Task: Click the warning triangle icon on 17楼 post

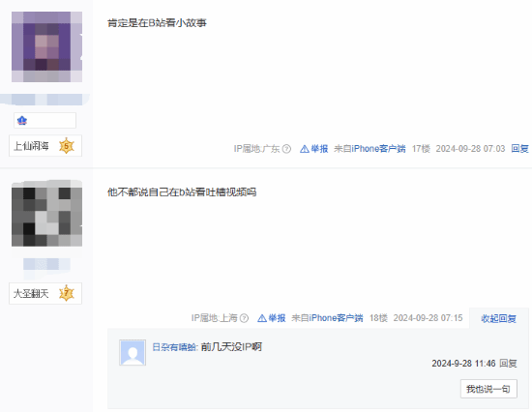Action: pyautogui.click(x=305, y=149)
